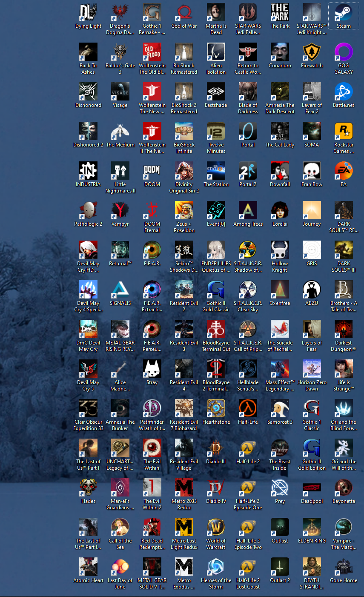The width and height of the screenshot is (364, 597).
Task: Click the Dying Light icon
Action: pyautogui.click(x=88, y=12)
